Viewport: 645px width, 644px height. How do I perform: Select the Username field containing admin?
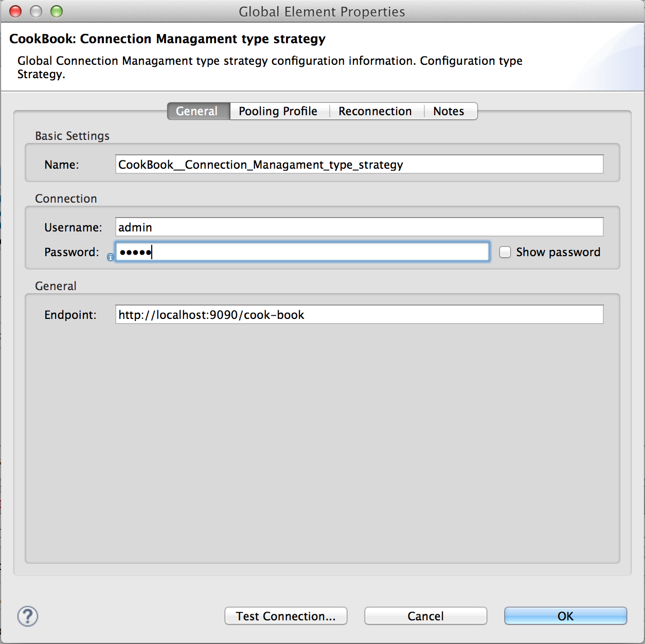tap(359, 226)
